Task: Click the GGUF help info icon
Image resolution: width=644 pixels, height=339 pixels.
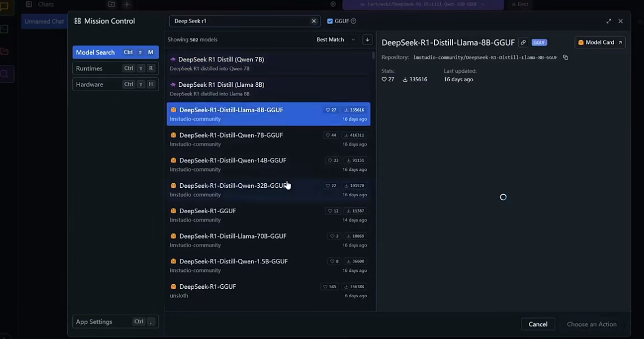Action: (353, 21)
